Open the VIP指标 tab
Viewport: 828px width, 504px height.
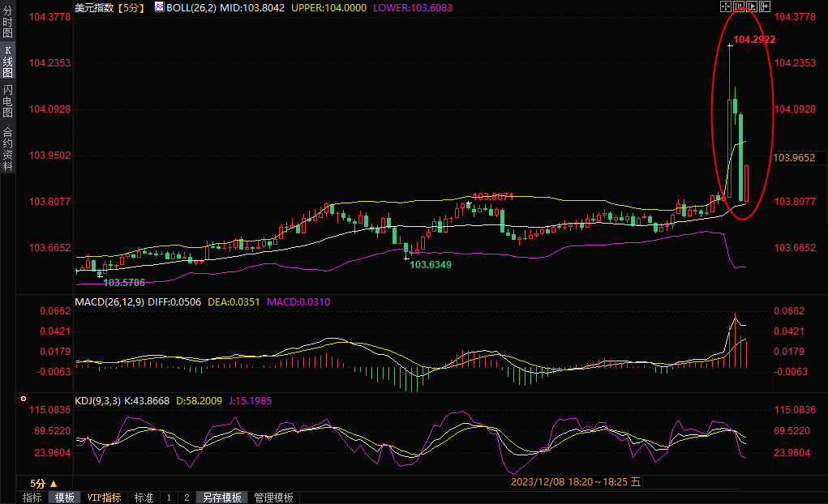[104, 498]
